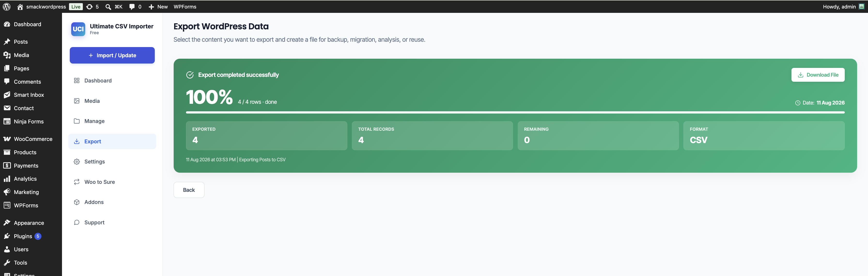Open the Comments menu
The image size is (868, 276).
tap(31, 82)
